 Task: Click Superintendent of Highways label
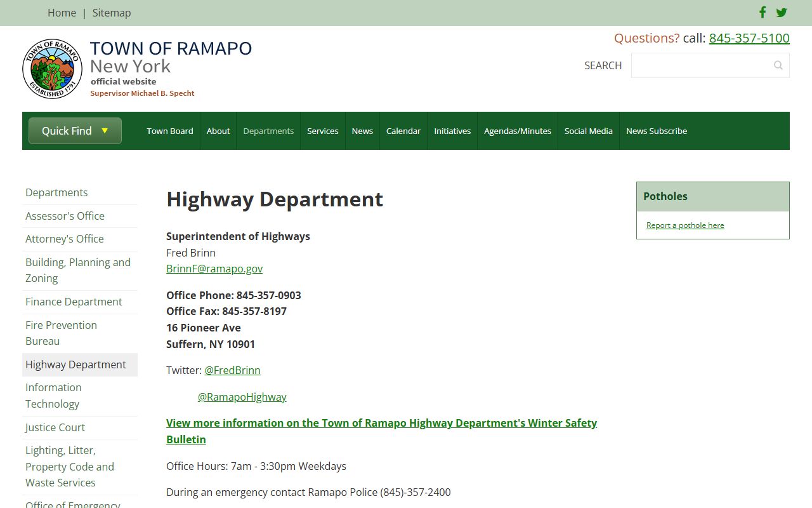point(238,236)
